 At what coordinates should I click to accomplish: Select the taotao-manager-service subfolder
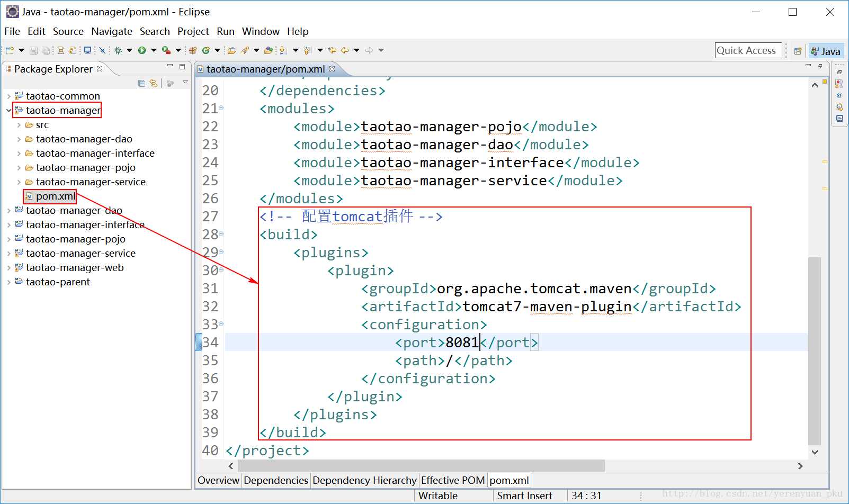[91, 182]
